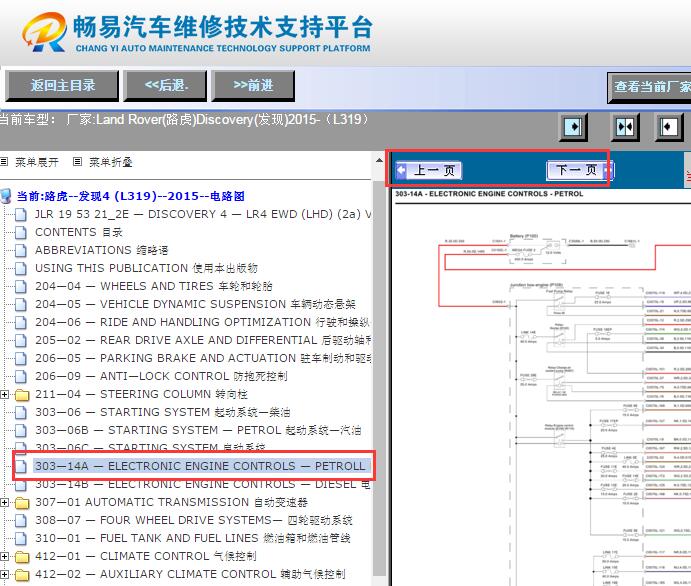The height and width of the screenshot is (586, 691).
Task: Click the document icon beside 303-14B DIESEL
Action: (x=21, y=485)
